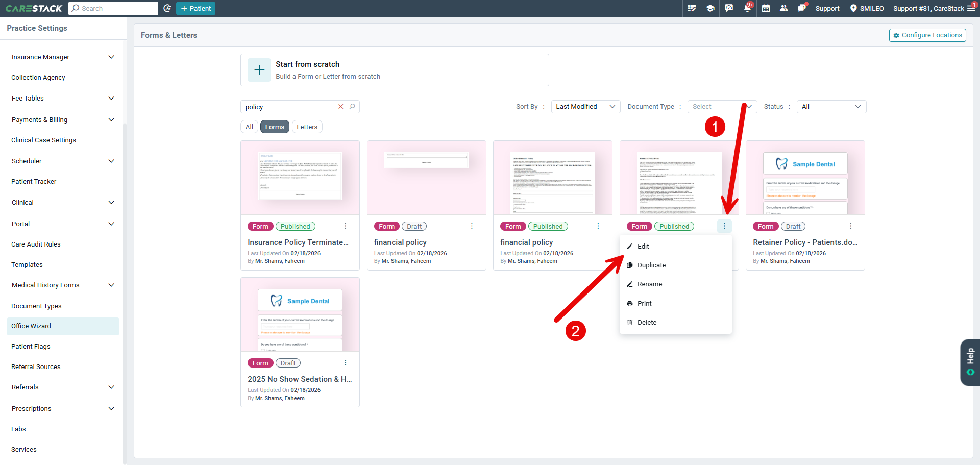Open Document Types in sidebar
The width and height of the screenshot is (980, 465).
tap(36, 306)
